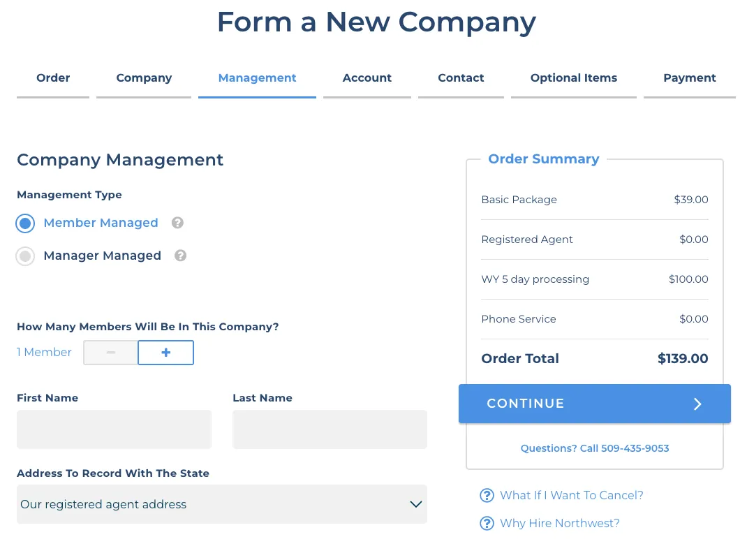Call the 509-435-9053 questions link
Image resolution: width=747 pixels, height=560 pixels.
594,448
